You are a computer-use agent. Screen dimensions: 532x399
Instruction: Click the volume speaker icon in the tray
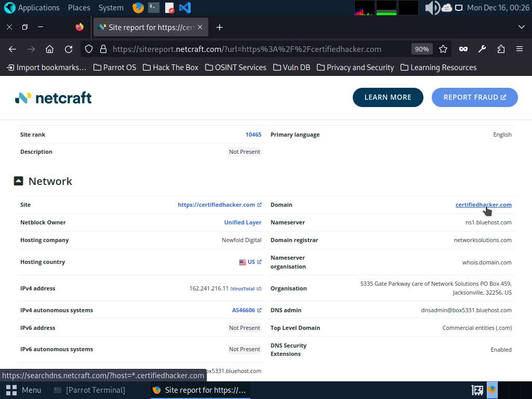pyautogui.click(x=432, y=7)
